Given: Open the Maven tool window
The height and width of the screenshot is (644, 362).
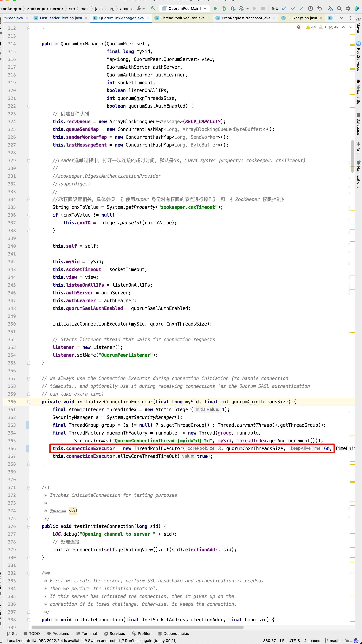Looking at the screenshot, I should tap(358, 26).
